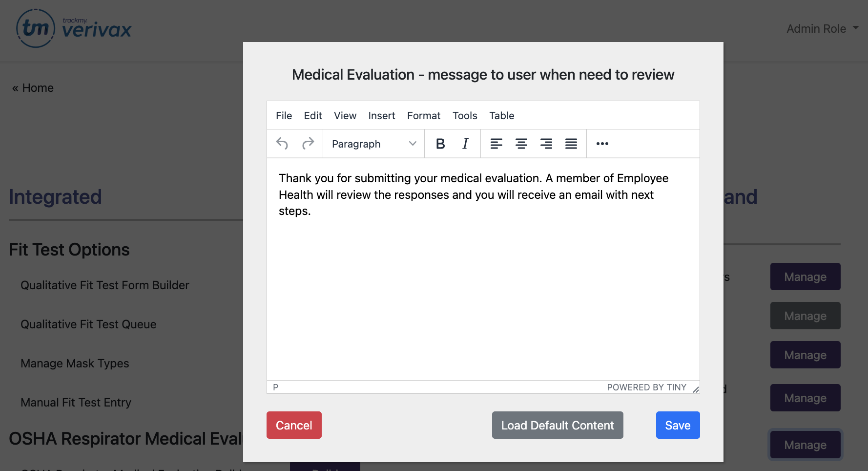The image size is (868, 471).
Task: Justify the paragraph text
Action: point(571,144)
